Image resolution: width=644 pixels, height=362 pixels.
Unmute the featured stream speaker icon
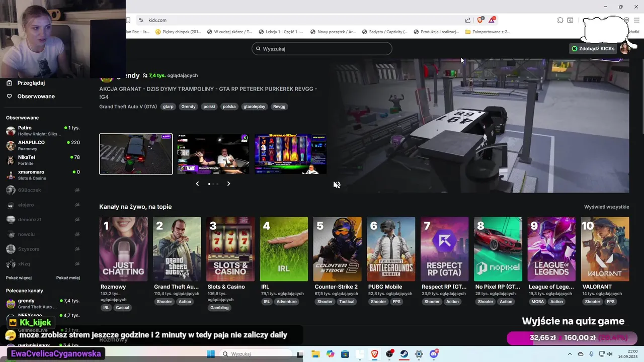click(337, 185)
